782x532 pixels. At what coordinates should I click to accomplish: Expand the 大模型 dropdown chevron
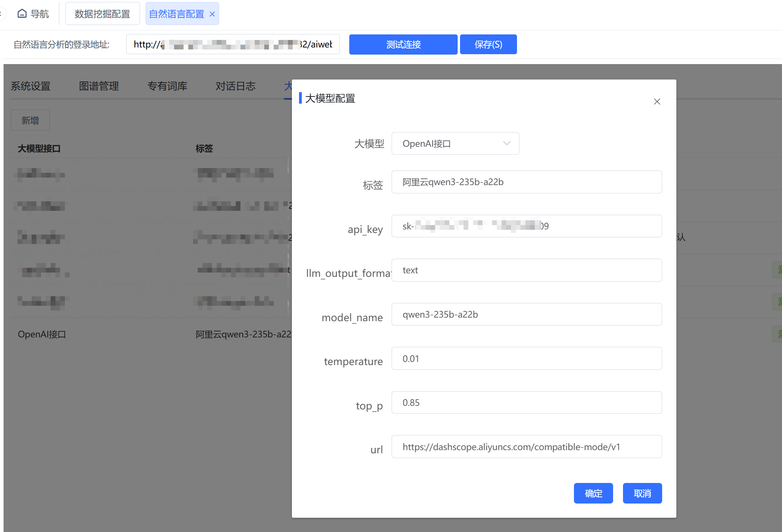tap(507, 143)
